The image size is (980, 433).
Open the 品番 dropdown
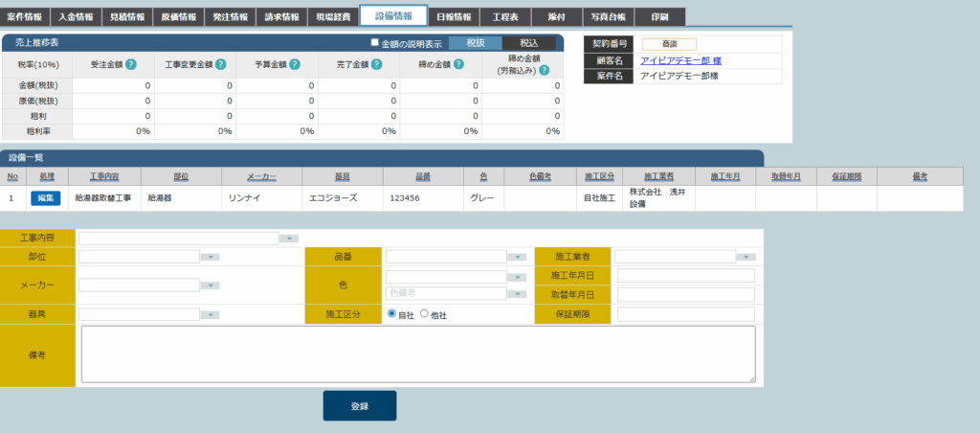[x=517, y=257]
